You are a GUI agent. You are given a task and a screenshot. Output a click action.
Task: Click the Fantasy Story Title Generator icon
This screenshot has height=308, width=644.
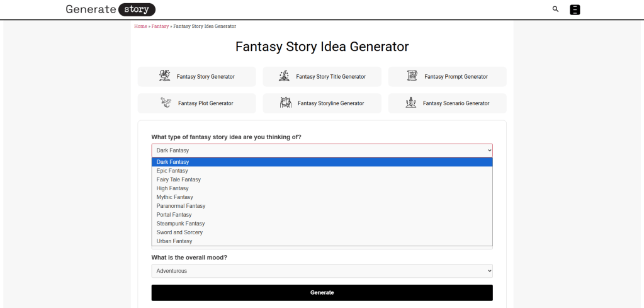[x=284, y=76]
